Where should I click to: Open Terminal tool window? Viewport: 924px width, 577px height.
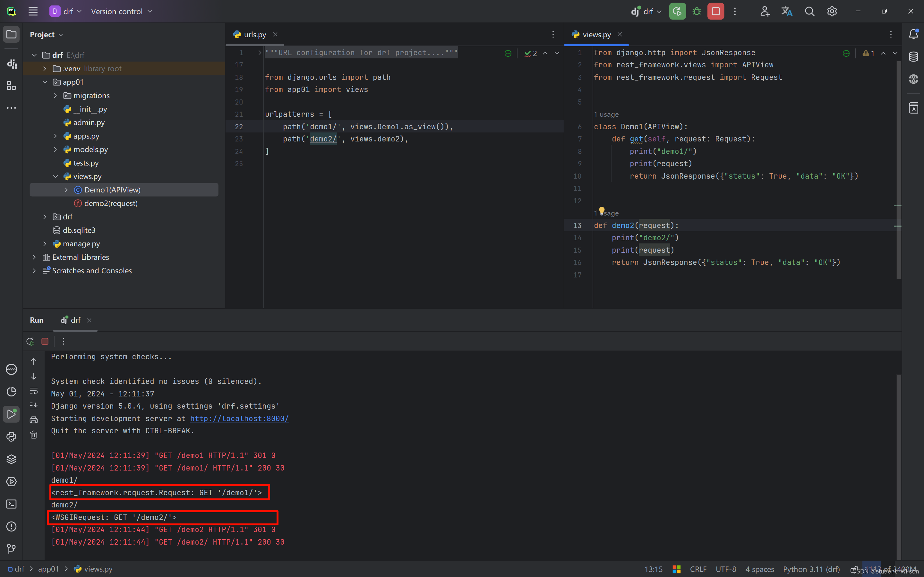[12, 504]
